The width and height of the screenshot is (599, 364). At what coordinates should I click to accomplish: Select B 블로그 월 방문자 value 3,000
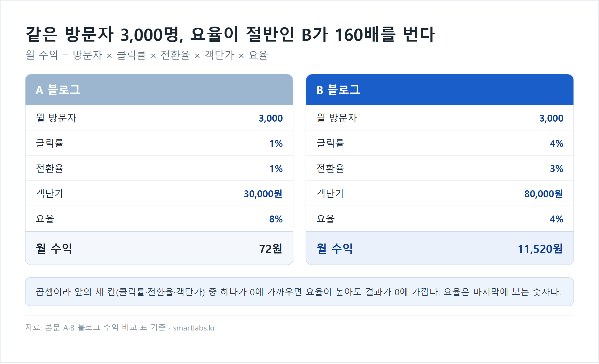[551, 118]
